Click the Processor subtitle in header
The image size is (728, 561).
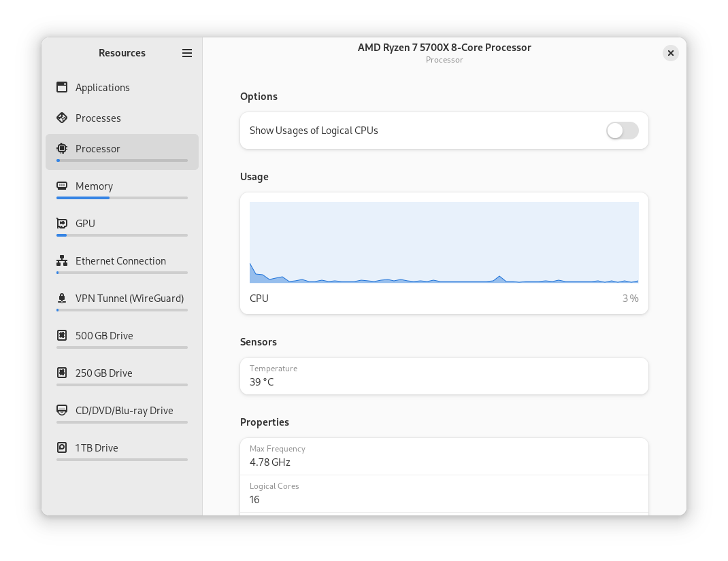[444, 60]
